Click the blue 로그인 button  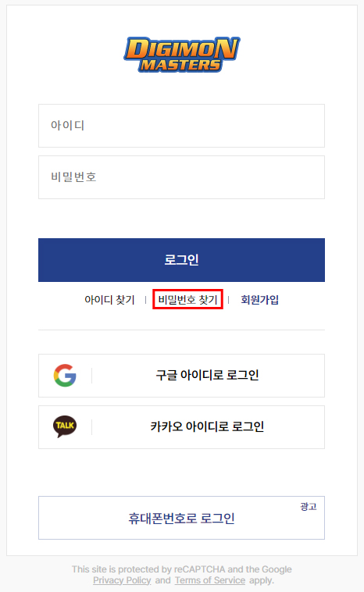pyautogui.click(x=182, y=260)
